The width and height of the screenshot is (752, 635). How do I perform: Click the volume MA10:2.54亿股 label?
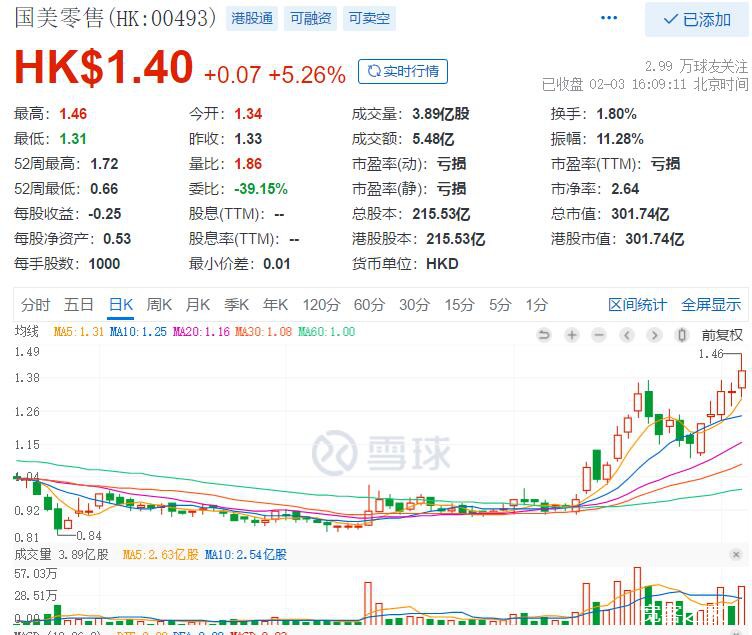pos(246,554)
